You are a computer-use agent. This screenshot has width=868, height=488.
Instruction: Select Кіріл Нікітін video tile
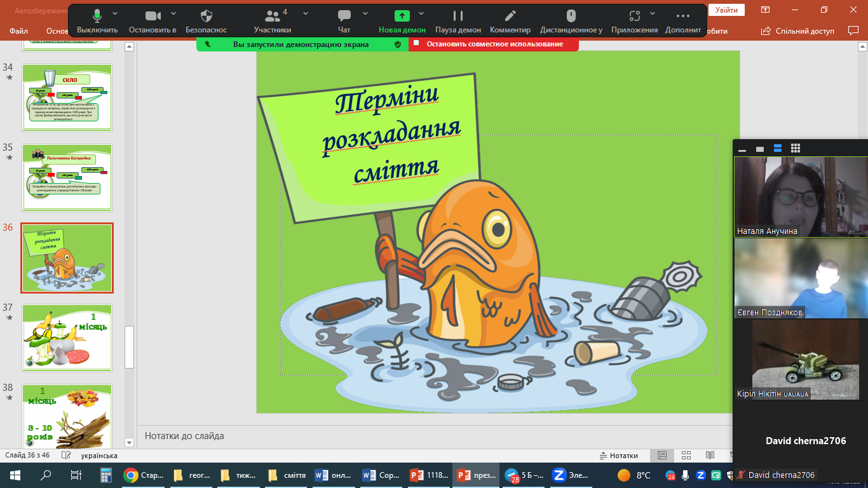801,360
